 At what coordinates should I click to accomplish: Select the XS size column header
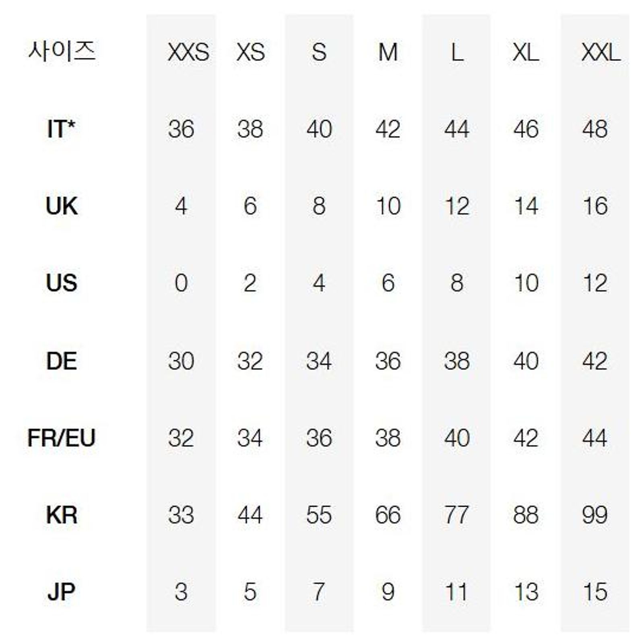click(250, 52)
